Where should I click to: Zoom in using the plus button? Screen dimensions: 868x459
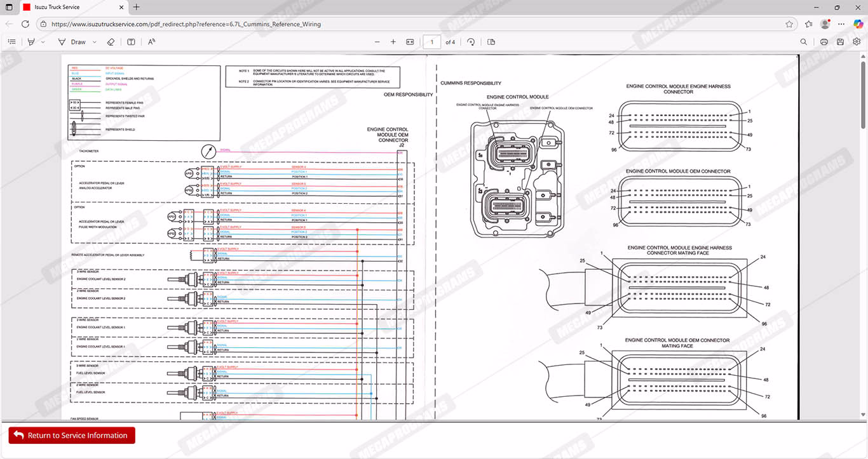[393, 42]
